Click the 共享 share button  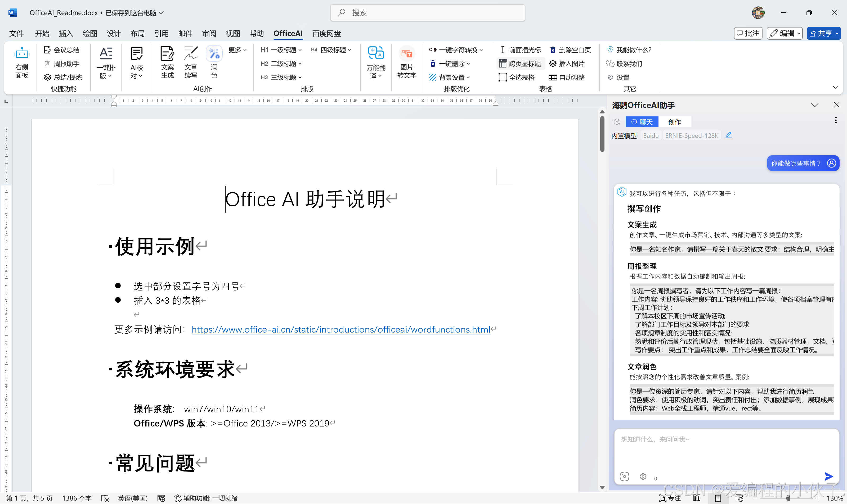click(x=823, y=33)
